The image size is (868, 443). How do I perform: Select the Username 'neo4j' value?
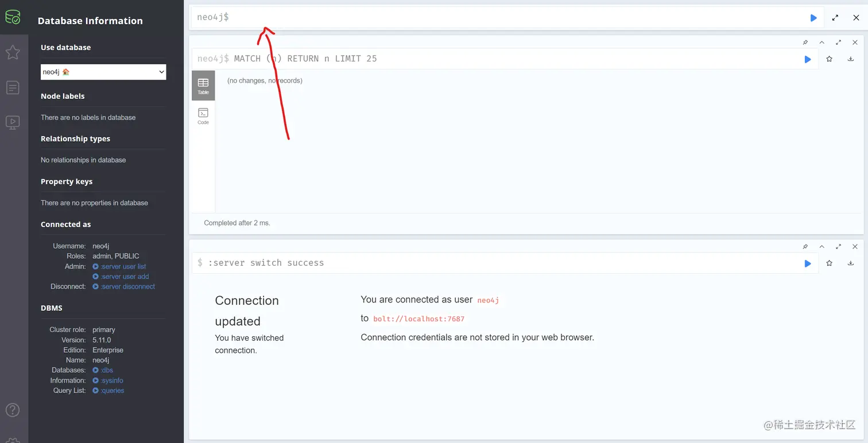[101, 246]
